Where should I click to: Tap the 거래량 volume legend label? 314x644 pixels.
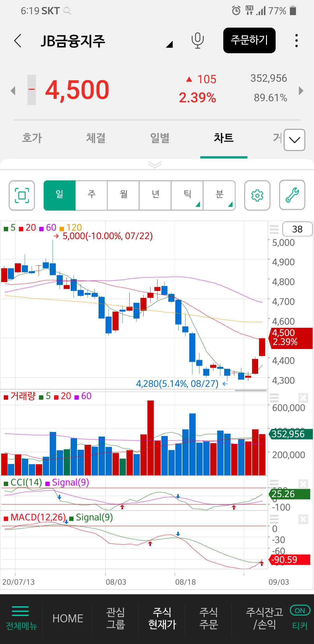(23, 396)
